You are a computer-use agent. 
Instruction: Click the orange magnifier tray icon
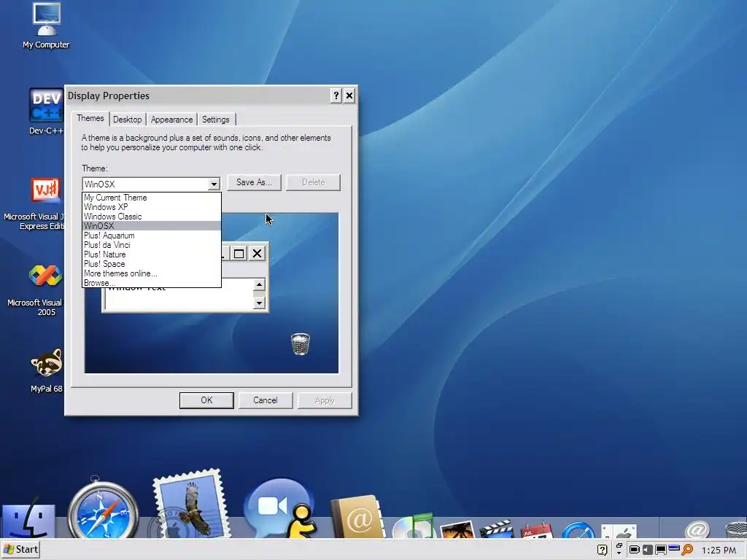[x=687, y=550]
